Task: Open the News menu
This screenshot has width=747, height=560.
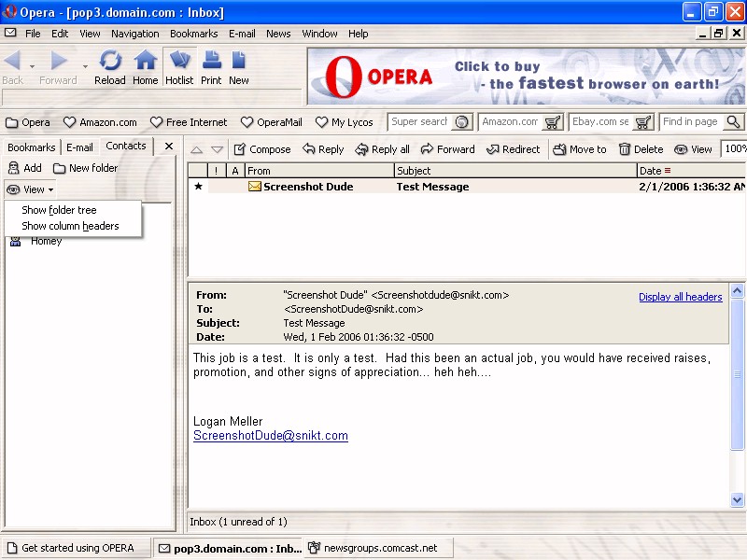Action: pyautogui.click(x=278, y=34)
